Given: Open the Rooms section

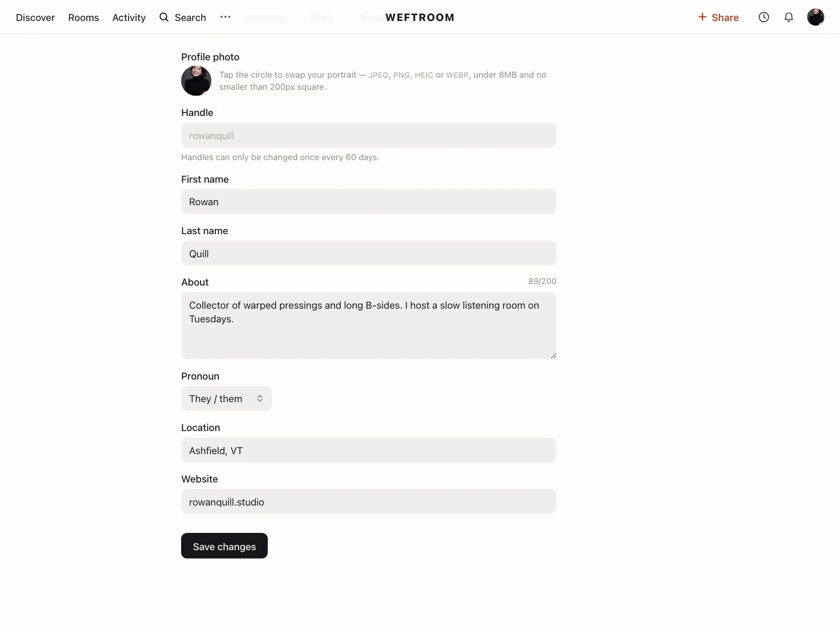Looking at the screenshot, I should point(83,17).
